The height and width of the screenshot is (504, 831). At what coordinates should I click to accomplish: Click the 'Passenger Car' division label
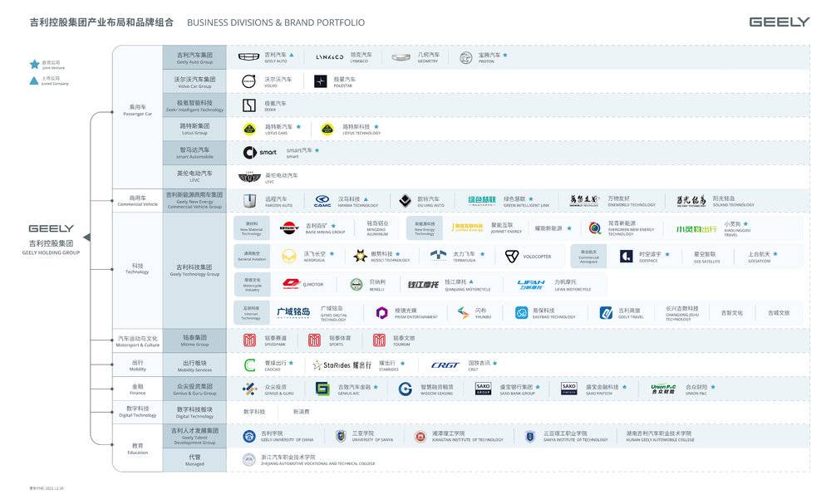point(137,110)
